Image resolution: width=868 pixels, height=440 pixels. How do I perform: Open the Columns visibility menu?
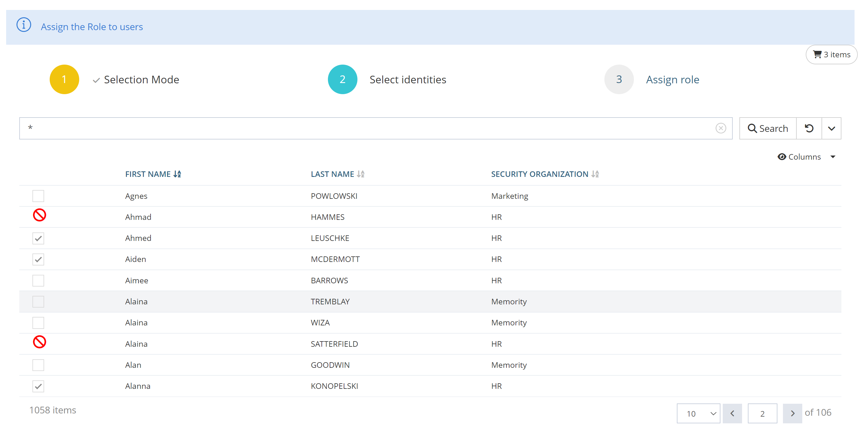click(807, 157)
